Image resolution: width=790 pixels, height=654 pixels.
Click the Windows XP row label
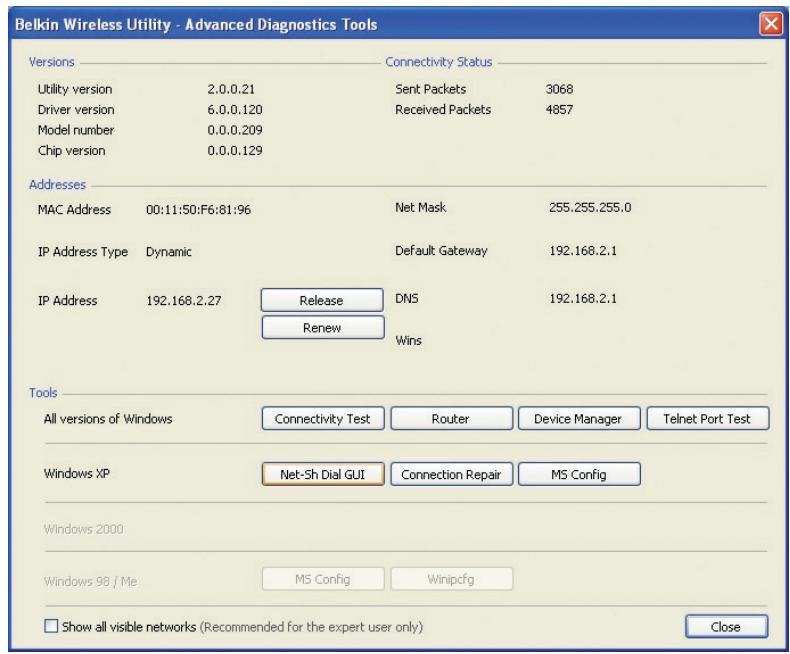tap(77, 474)
